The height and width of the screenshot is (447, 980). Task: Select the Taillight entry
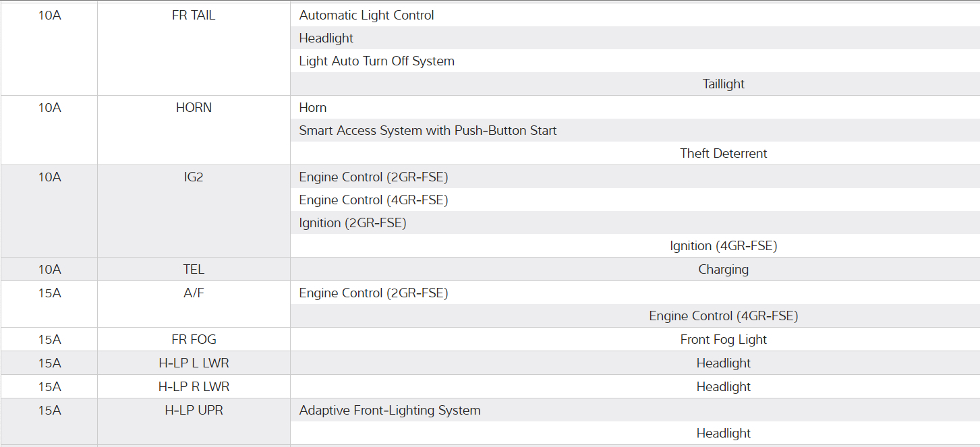click(723, 84)
